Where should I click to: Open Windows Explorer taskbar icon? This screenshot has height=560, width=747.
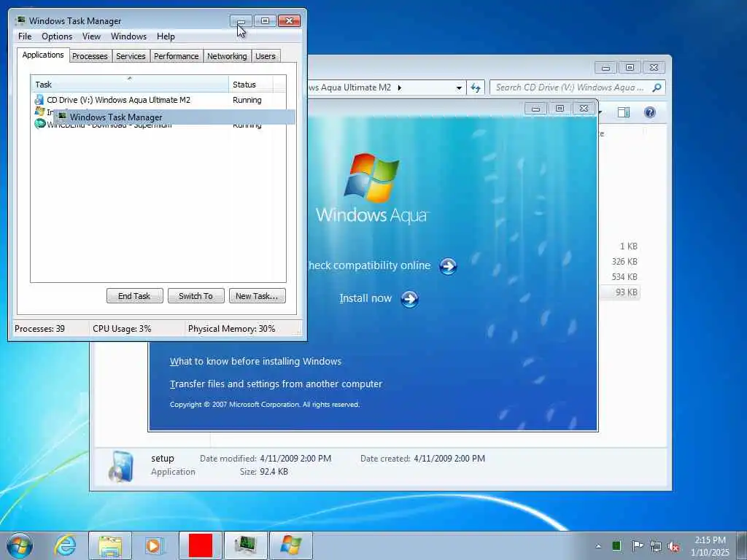click(110, 545)
